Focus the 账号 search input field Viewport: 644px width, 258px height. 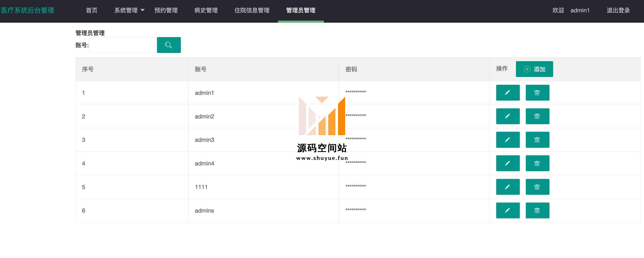(x=123, y=45)
